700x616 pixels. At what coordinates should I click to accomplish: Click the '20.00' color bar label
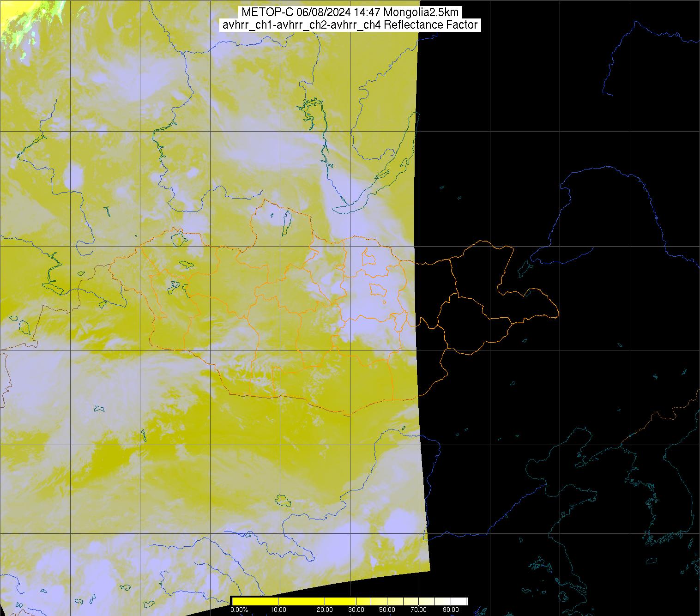pos(325,610)
